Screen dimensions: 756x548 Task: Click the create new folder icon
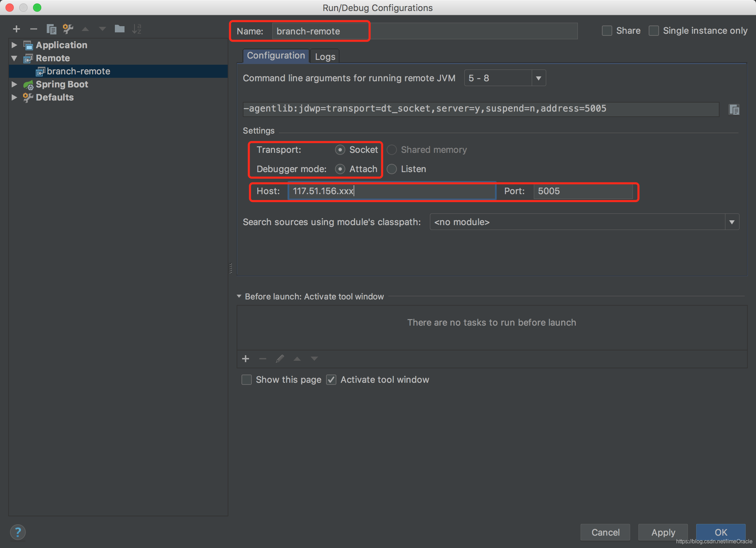[119, 29]
